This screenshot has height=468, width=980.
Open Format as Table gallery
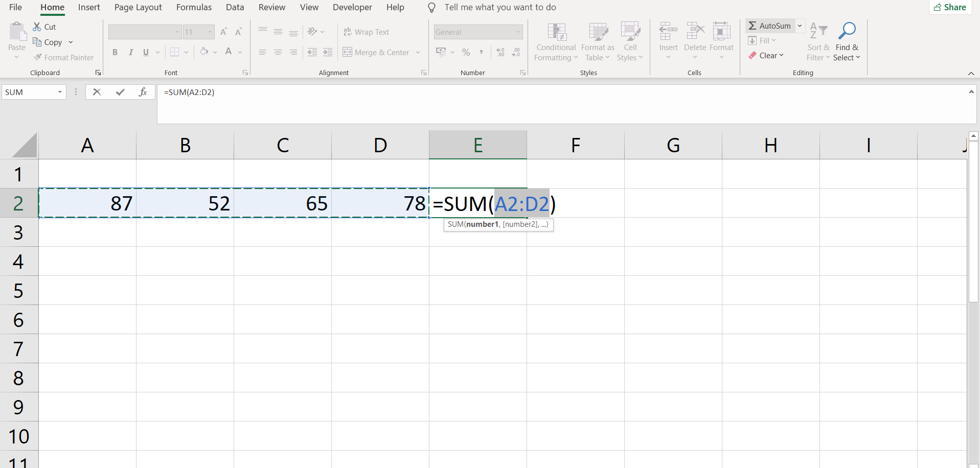click(598, 42)
